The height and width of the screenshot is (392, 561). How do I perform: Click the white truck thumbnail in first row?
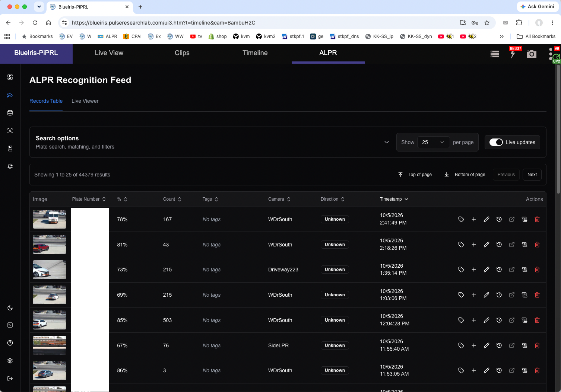50,219
